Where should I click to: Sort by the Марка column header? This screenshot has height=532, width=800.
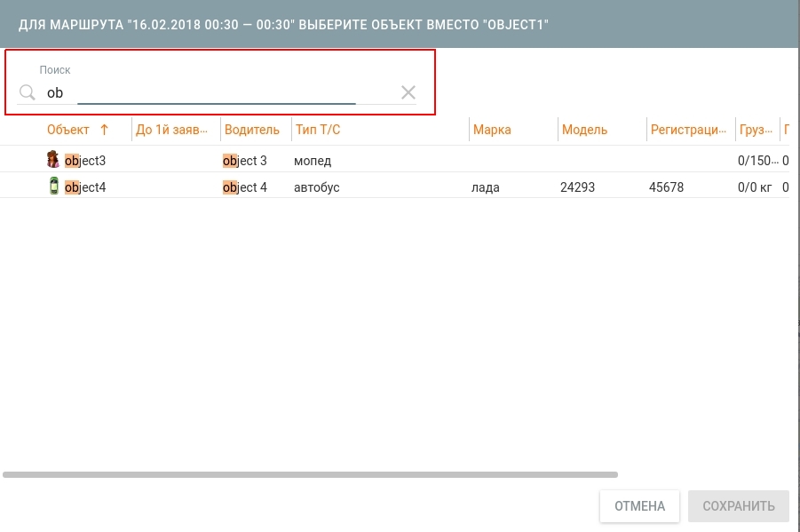point(492,130)
